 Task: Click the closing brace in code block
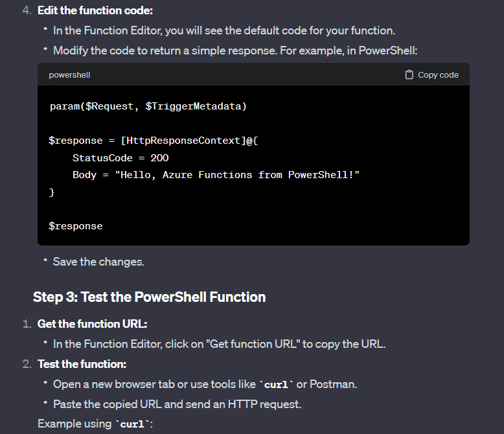(52, 192)
